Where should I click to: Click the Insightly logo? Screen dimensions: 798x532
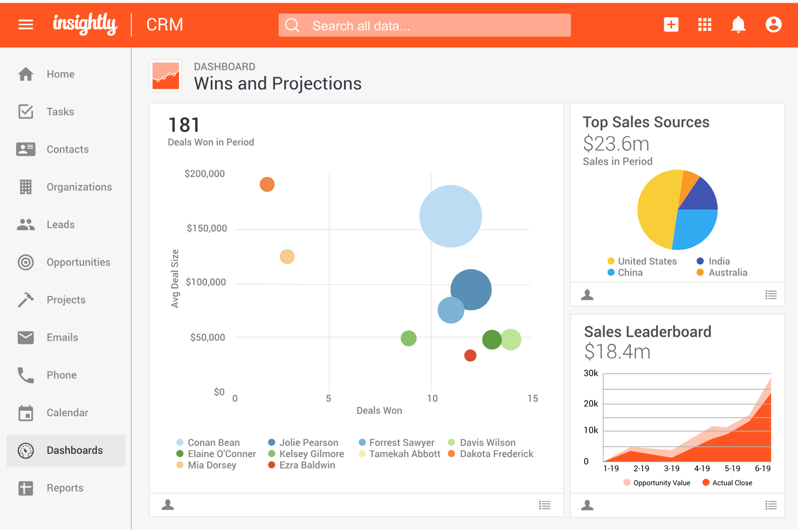click(x=85, y=24)
